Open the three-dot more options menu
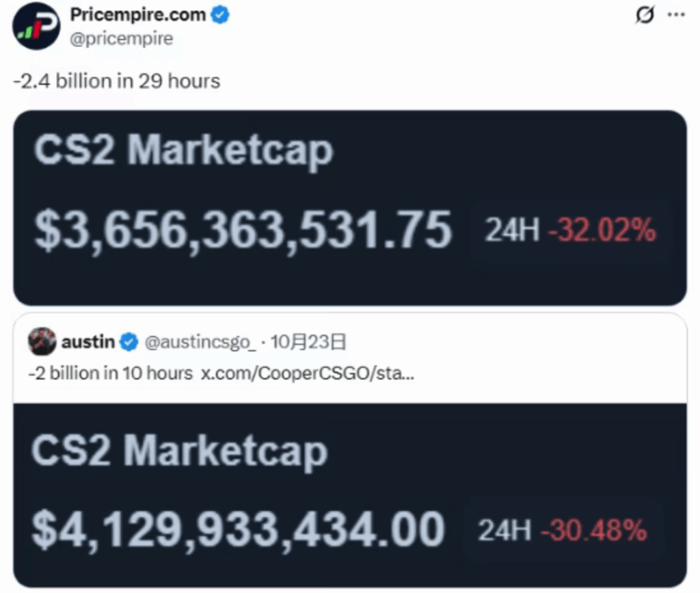The height and width of the screenshot is (593, 700). [x=676, y=15]
